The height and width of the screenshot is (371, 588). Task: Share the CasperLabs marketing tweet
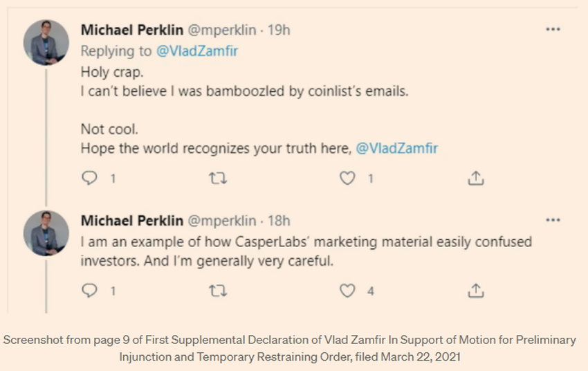[475, 291]
